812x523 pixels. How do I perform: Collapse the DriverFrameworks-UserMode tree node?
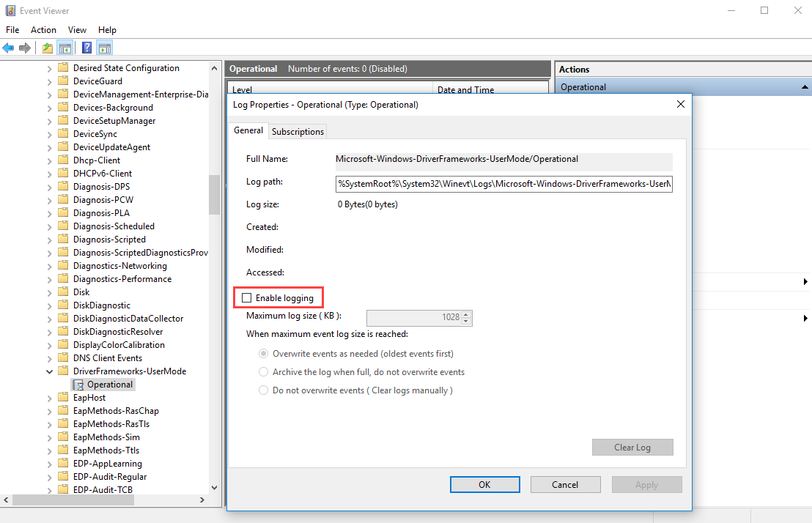click(x=49, y=371)
